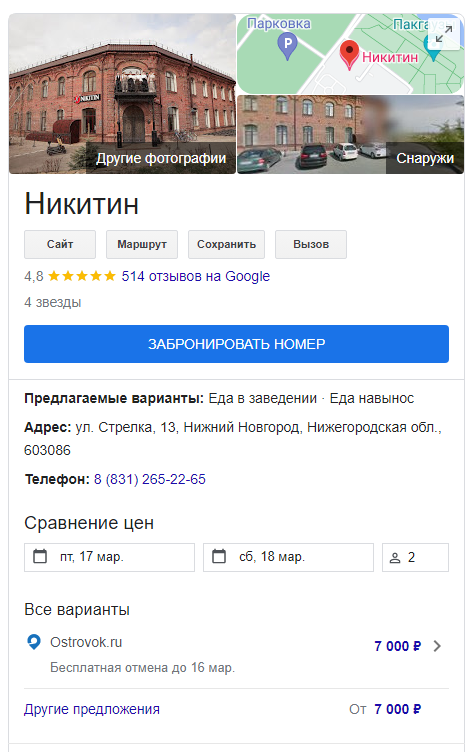This screenshot has width=473, height=752.
Task: Click the 7 000 ₽ Ostrovok price
Action: click(398, 646)
